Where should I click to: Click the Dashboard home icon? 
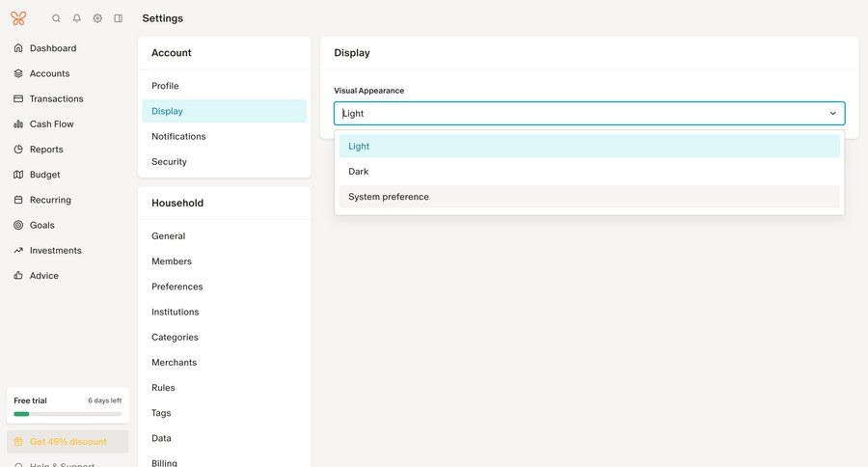pyautogui.click(x=18, y=48)
